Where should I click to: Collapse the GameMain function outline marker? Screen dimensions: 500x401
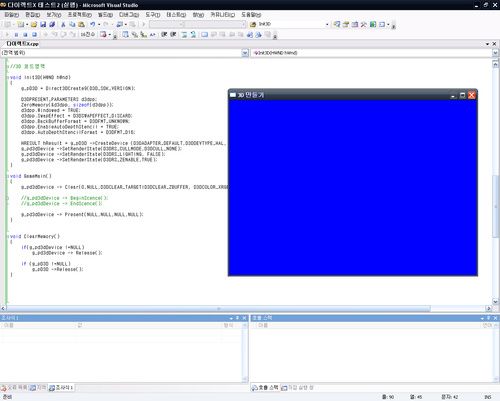tap(7, 176)
